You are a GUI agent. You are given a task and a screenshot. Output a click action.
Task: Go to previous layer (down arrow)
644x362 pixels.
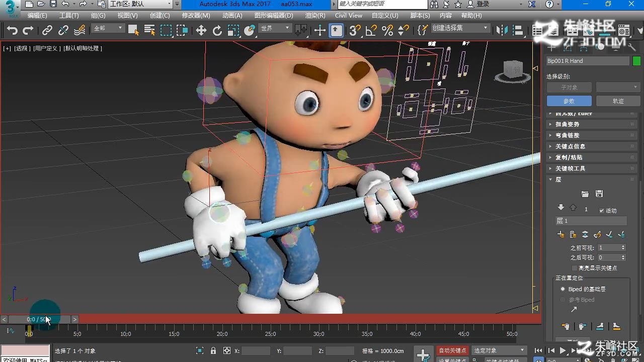(x=561, y=208)
